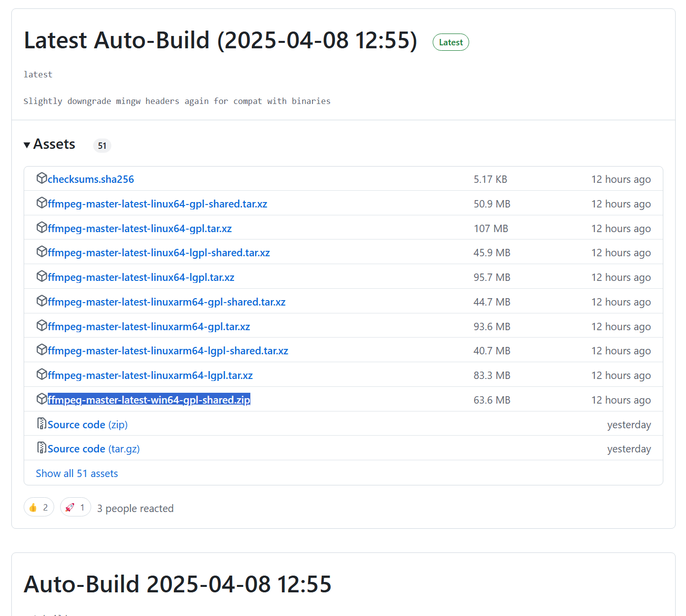Click the package icon for linuxarm64-lgpl-shared.tar.xz
This screenshot has width=686, height=616.
[x=42, y=349]
